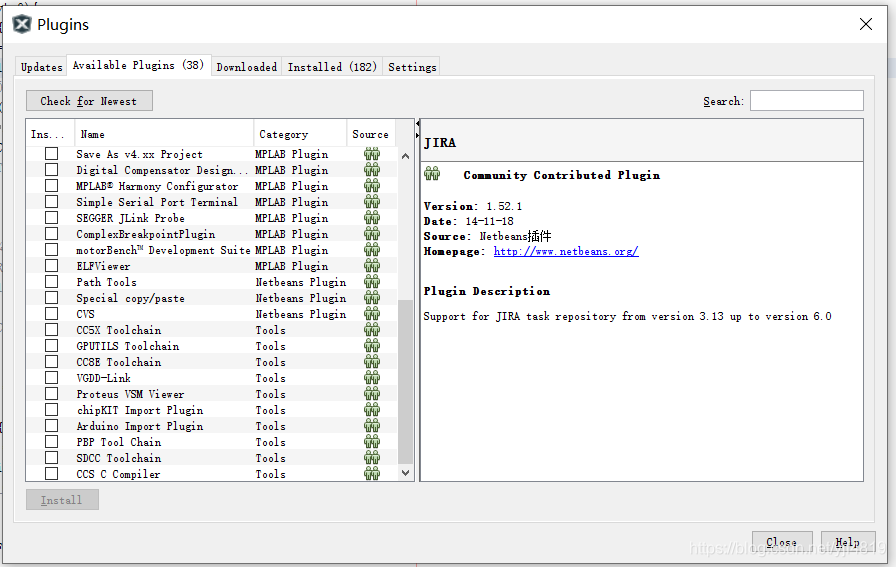Click the source icon in CCS C Compiler row

click(x=372, y=474)
